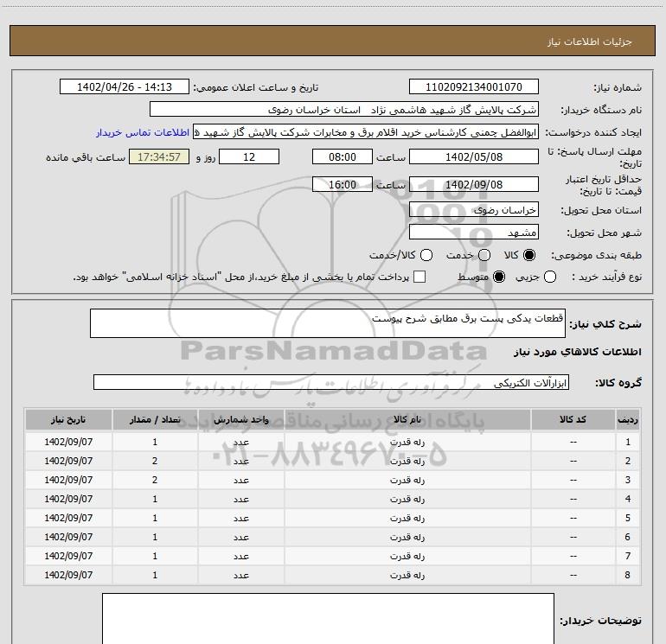Choose the جزیی purchase type option
The image size is (666, 644).
[x=550, y=277]
